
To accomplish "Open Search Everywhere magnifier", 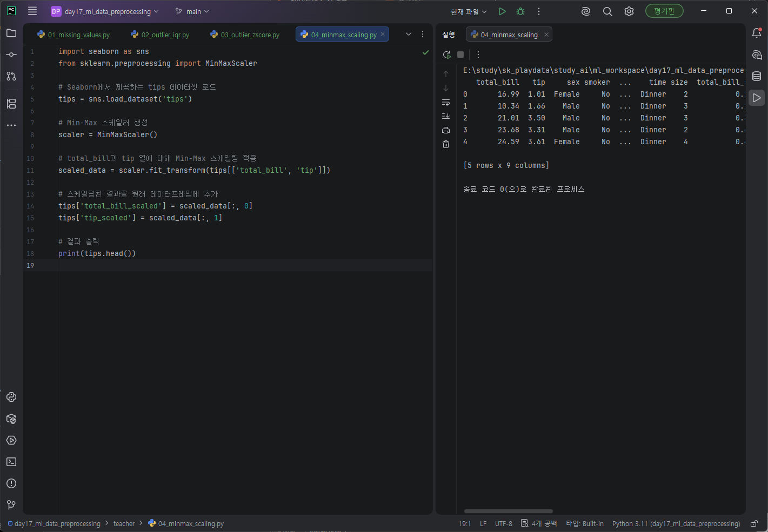I will coord(607,11).
